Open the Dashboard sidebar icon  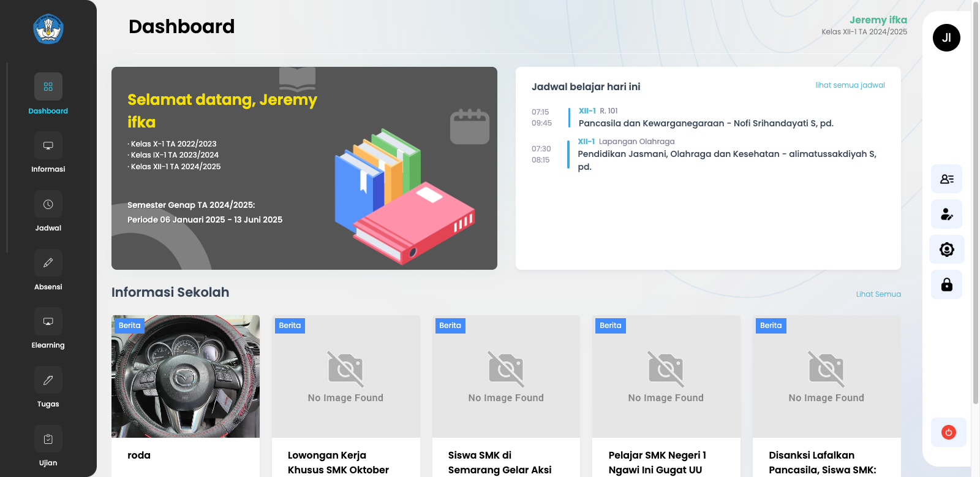pyautogui.click(x=48, y=87)
